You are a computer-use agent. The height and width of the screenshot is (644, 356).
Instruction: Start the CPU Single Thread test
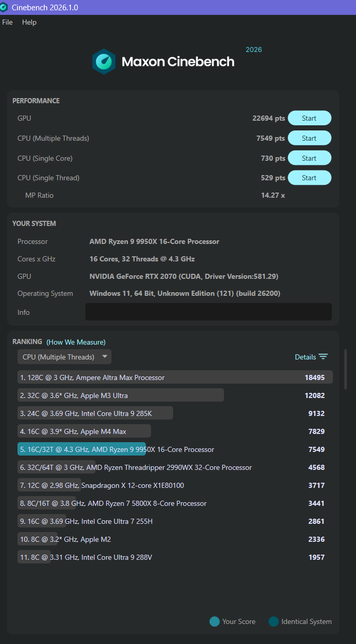pos(309,178)
